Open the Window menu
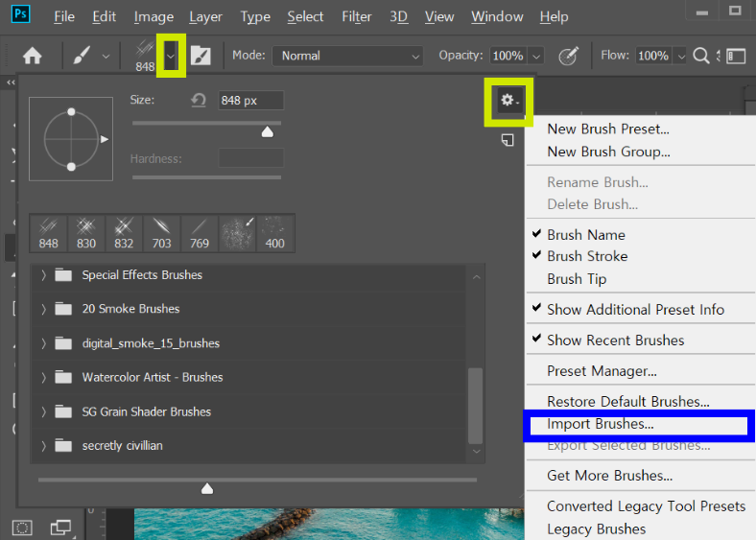 pyautogui.click(x=497, y=17)
